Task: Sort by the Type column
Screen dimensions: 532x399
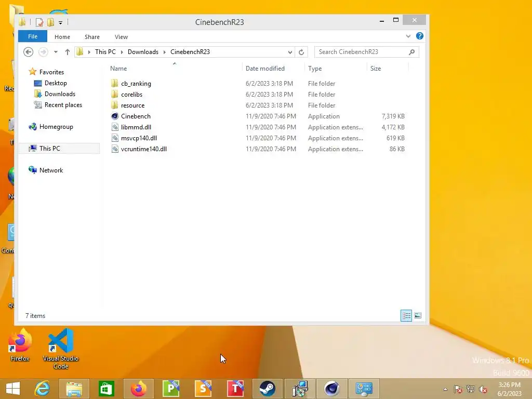Action: 315,69
